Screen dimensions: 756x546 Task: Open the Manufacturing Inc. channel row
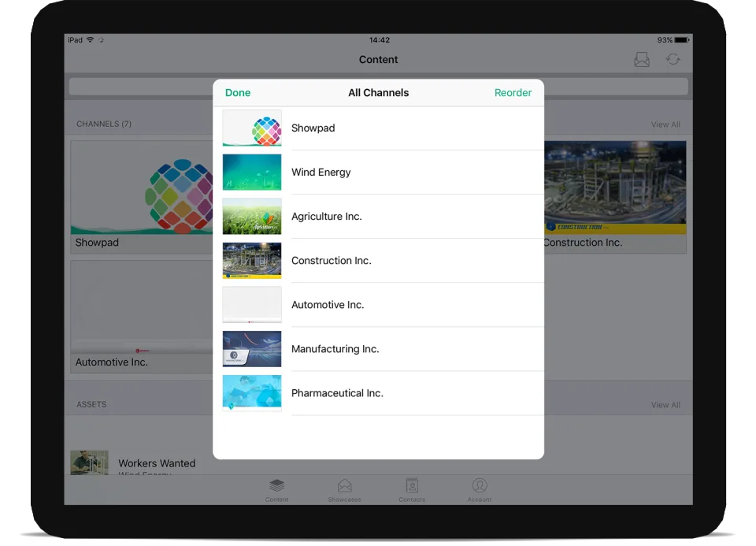click(379, 349)
